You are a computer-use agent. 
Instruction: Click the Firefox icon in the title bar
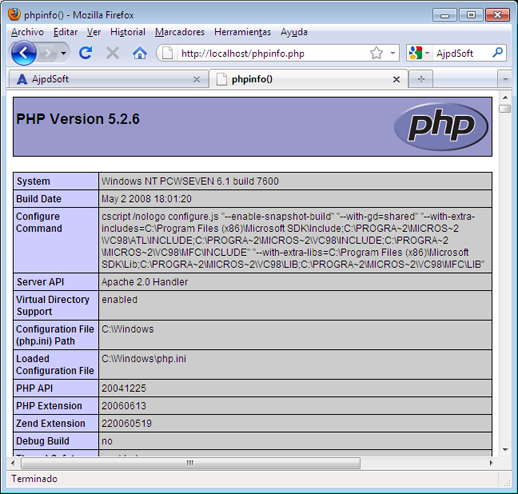point(14,15)
